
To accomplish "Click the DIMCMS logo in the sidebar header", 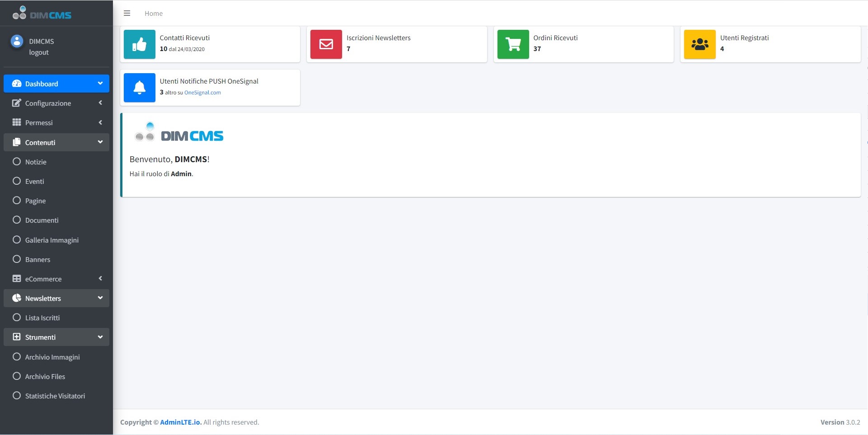I will [x=42, y=13].
